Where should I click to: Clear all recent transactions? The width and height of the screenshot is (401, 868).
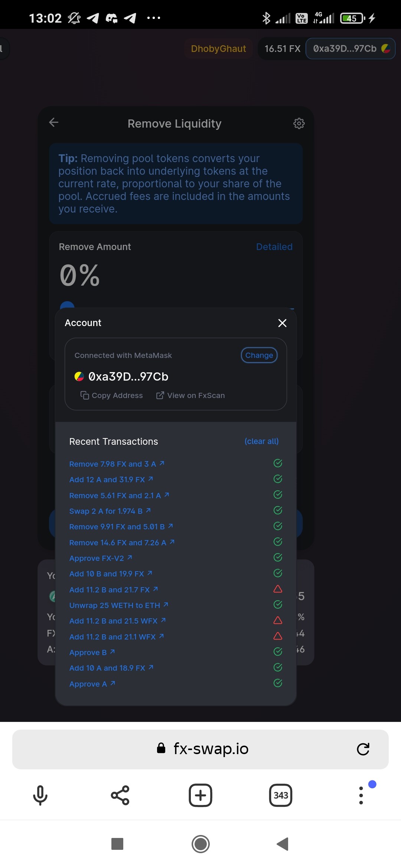click(x=261, y=441)
